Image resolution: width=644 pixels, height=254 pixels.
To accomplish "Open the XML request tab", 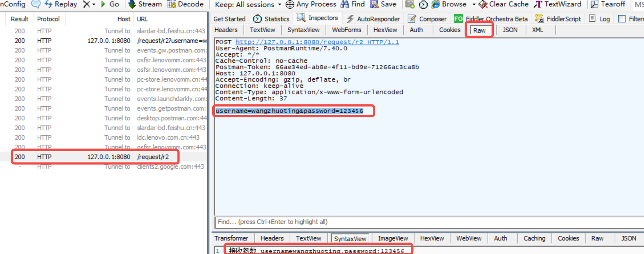I will click(x=537, y=30).
